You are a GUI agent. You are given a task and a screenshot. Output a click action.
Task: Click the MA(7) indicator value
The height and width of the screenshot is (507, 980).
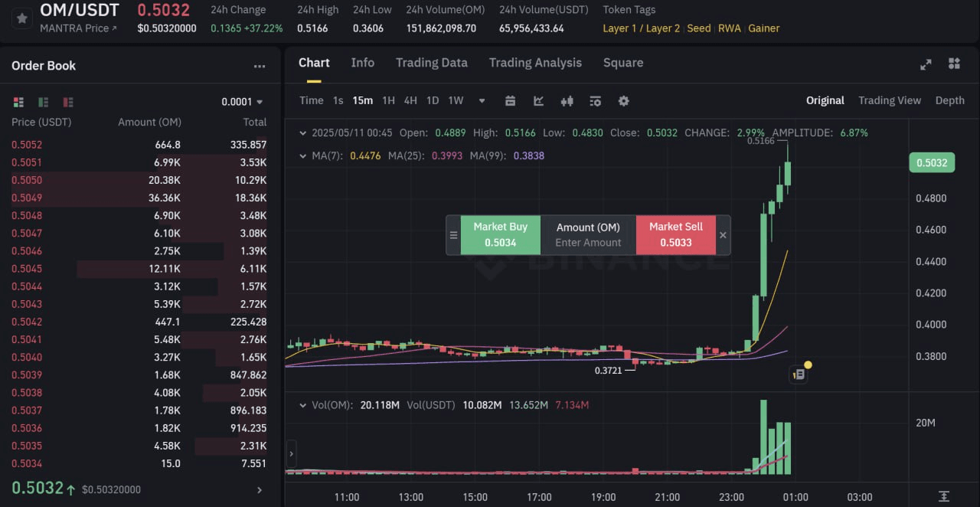click(x=365, y=156)
